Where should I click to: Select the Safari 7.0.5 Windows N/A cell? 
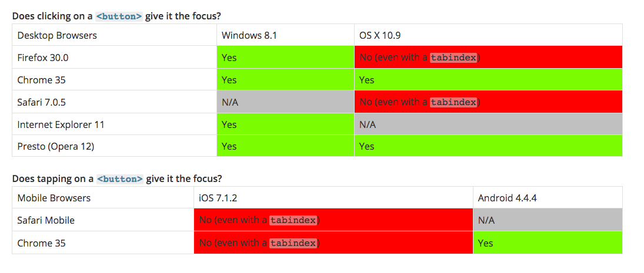(x=285, y=102)
